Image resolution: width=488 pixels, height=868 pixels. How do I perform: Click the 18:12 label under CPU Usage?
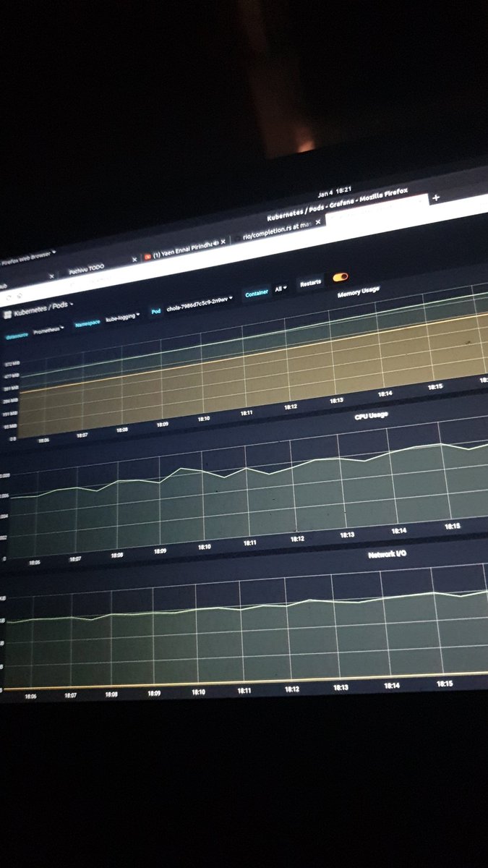pos(296,538)
